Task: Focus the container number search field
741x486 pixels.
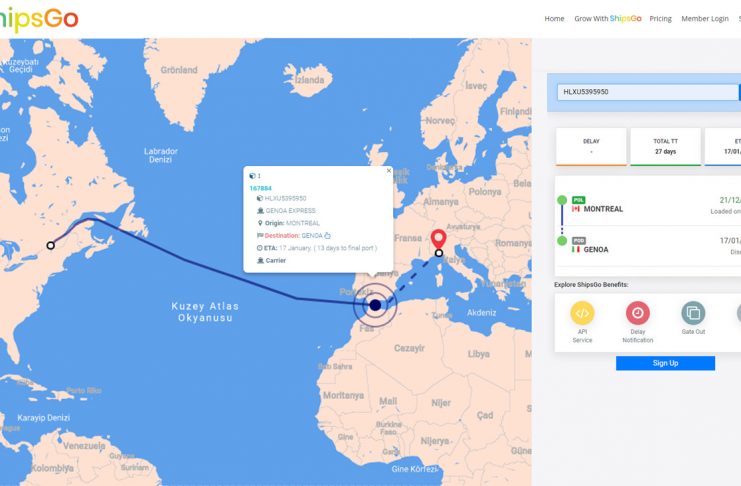Action: point(647,92)
